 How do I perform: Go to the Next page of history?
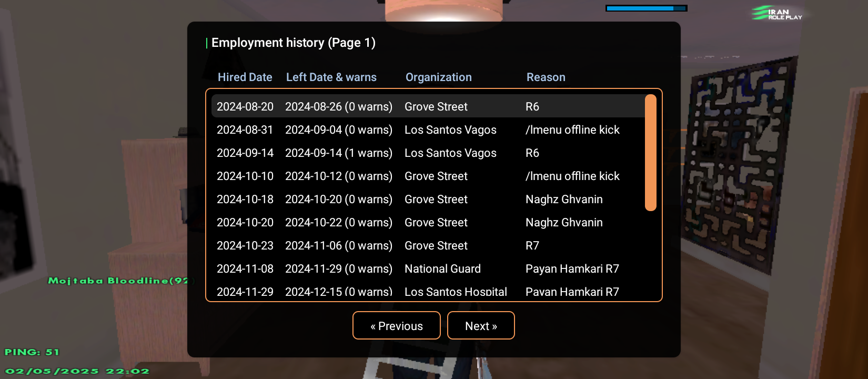481,325
